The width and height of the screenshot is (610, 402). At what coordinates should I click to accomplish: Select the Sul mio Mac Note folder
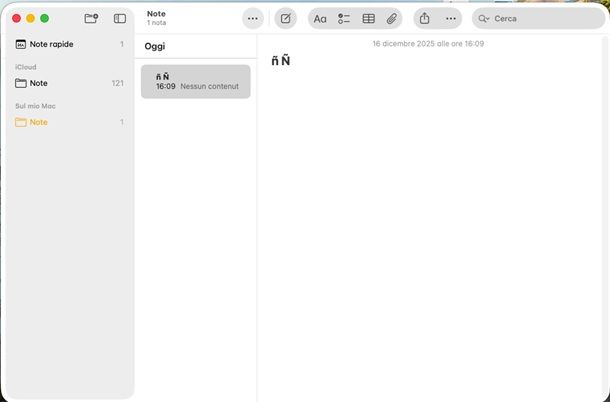click(x=70, y=122)
